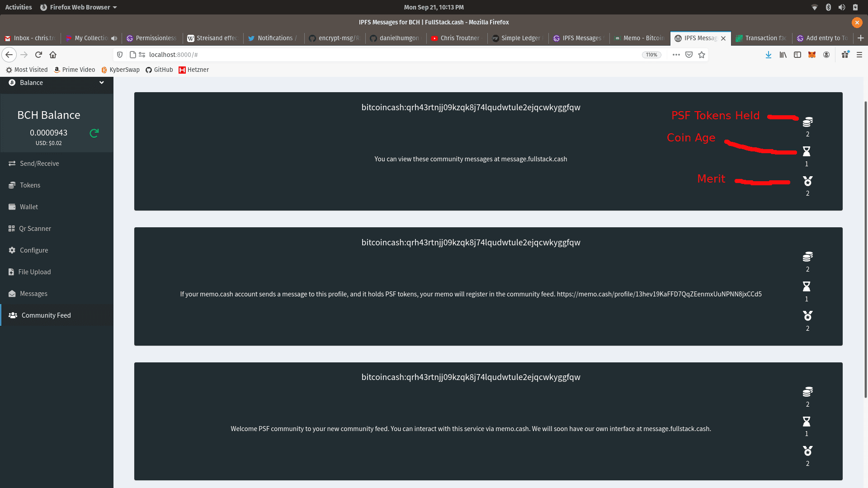Viewport: 868px width, 488px height.
Task: Click the merit medal icon in the first message
Action: click(807, 181)
